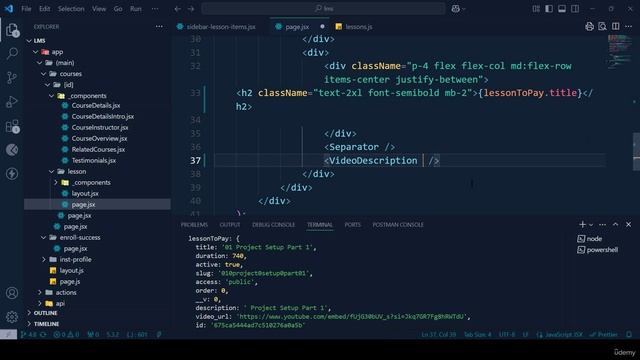
Task: Expand the OUTLINE section
Action: pos(45,313)
